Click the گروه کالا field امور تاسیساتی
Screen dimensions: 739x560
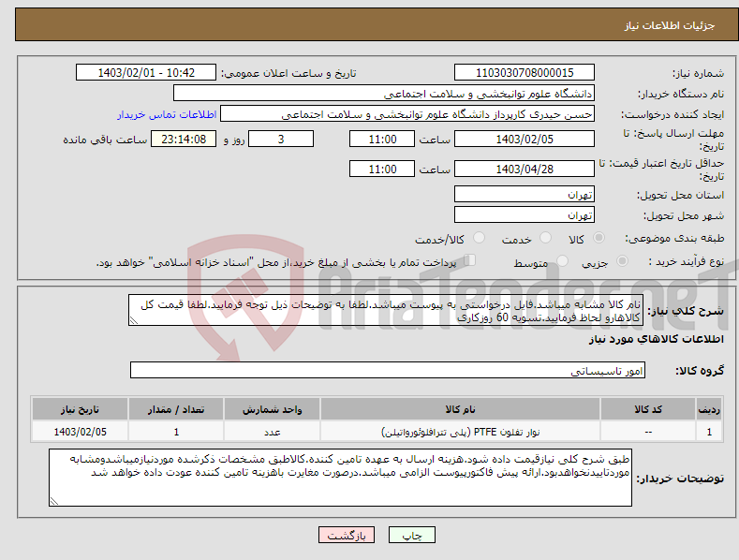click(388, 371)
